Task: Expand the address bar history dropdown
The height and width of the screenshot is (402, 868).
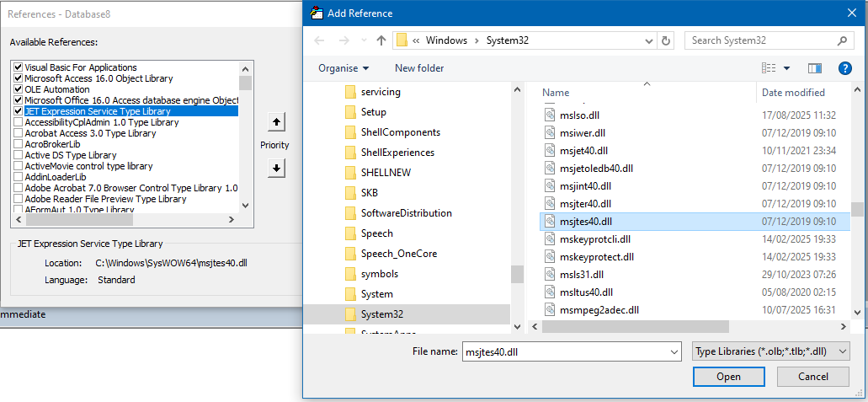Action: [649, 40]
